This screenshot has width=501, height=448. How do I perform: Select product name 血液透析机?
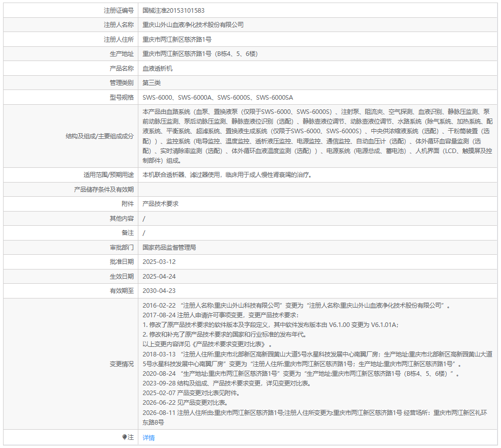158,68
